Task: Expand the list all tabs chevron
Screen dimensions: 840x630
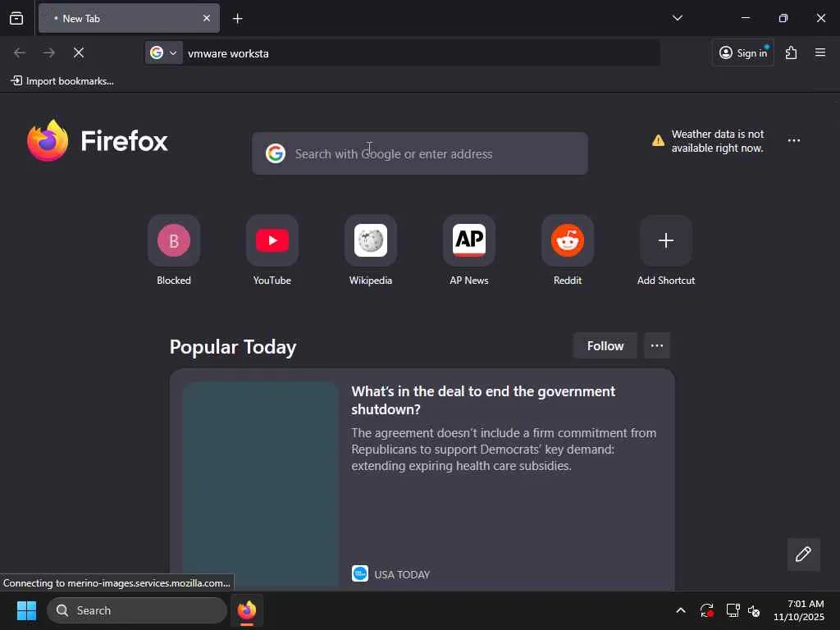Action: pyautogui.click(x=677, y=18)
